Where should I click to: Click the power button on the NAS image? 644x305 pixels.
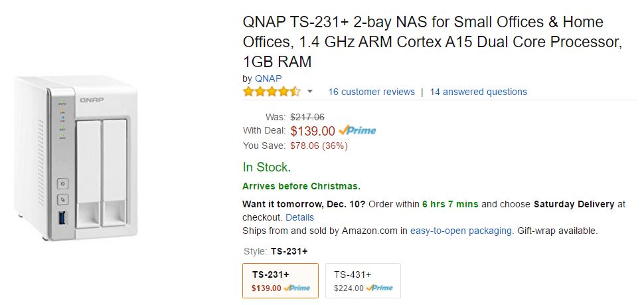click(x=62, y=183)
